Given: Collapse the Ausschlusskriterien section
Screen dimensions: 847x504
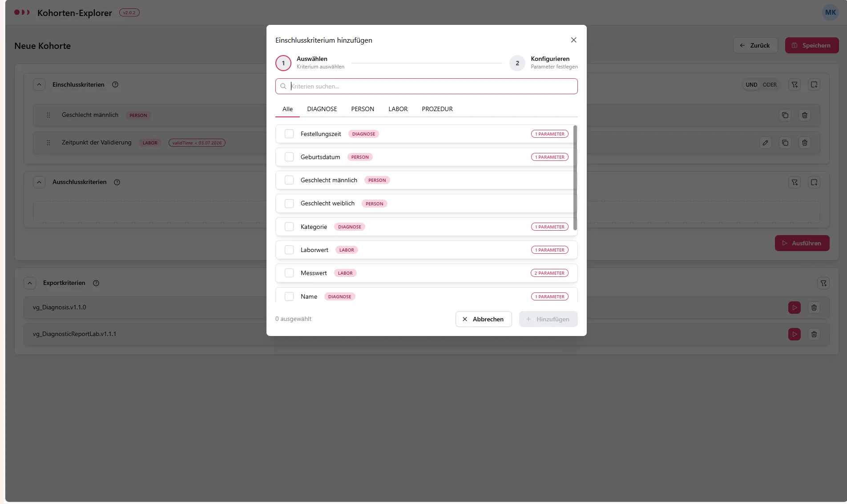Looking at the screenshot, I should [39, 182].
